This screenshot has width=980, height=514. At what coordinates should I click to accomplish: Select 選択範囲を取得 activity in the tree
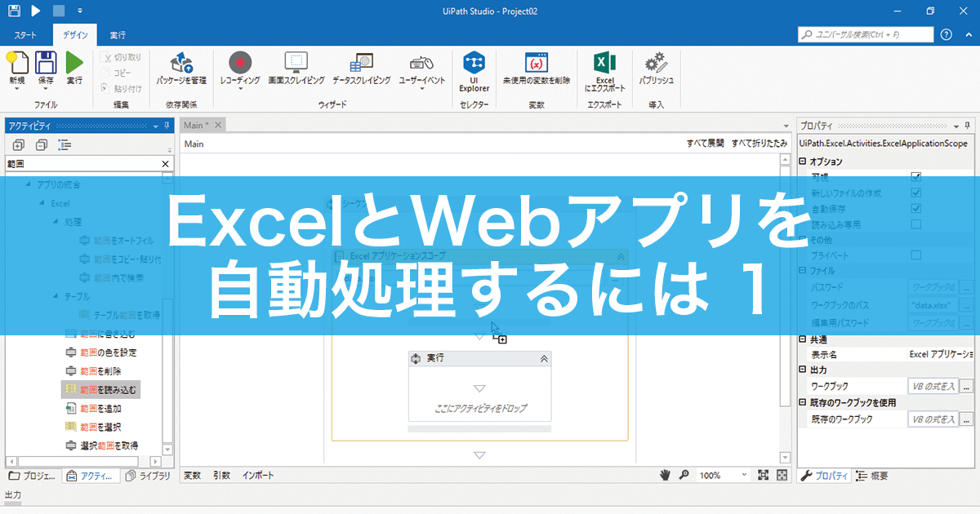tap(101, 445)
